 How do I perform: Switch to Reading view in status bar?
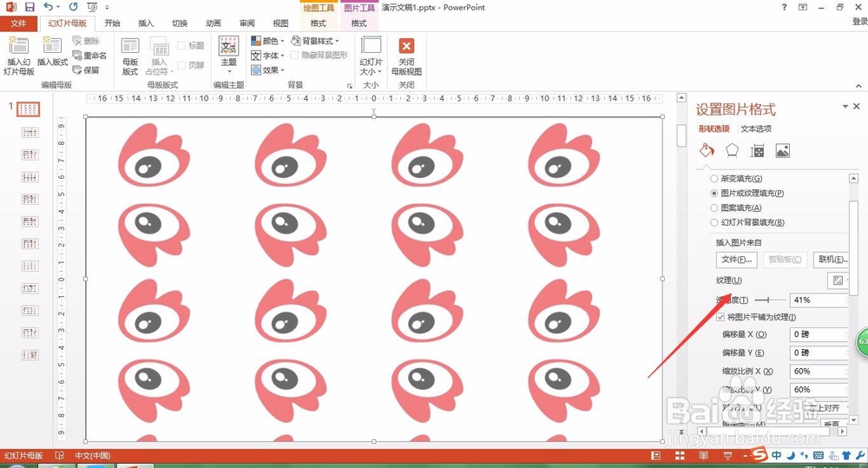[x=704, y=455]
